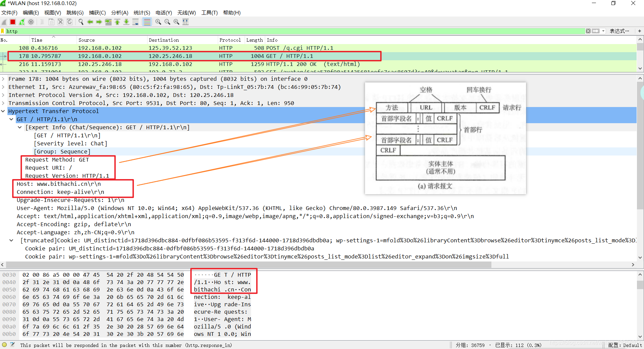
Task: Click the start capture shark fin icon
Action: click(x=4, y=22)
